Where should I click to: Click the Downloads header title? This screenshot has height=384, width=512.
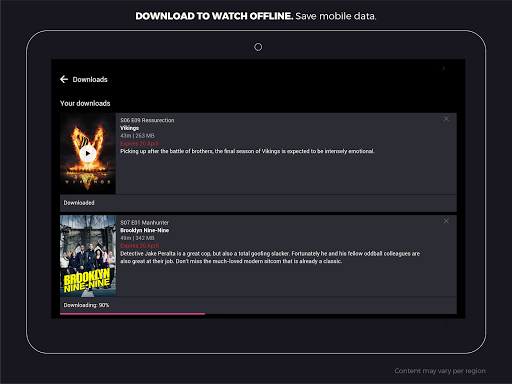point(90,80)
